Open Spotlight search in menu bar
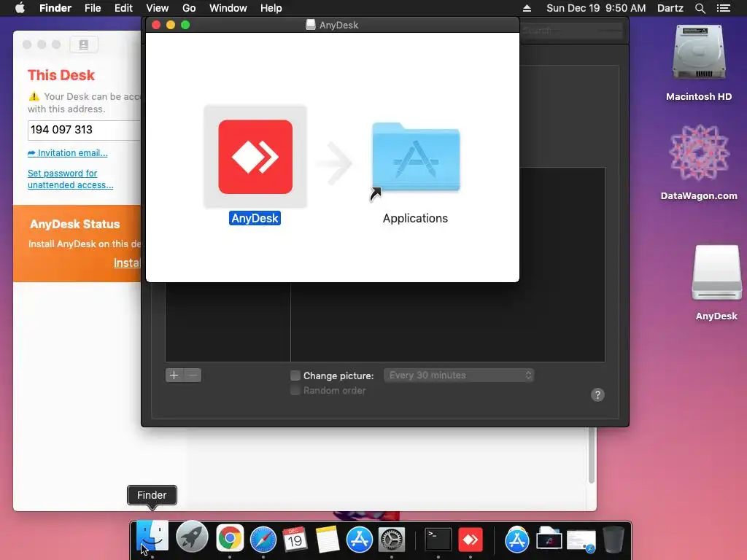Image resolution: width=747 pixels, height=560 pixels. 700,8
